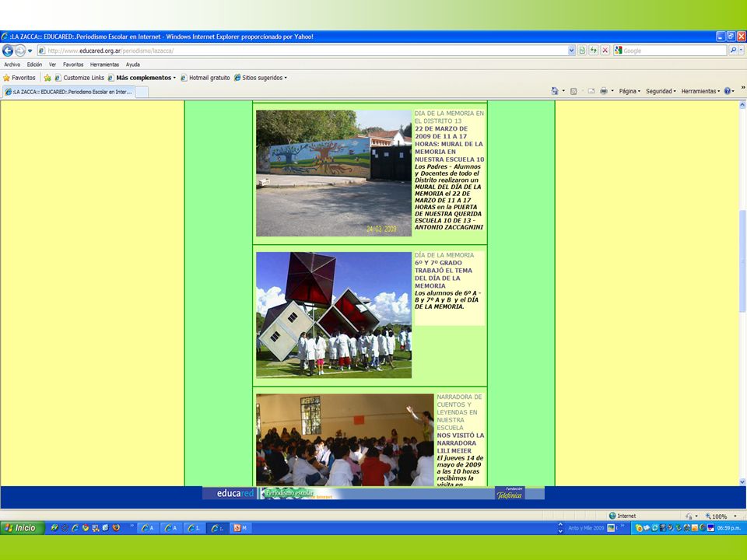Click the Home icon in command bar

pos(555,91)
